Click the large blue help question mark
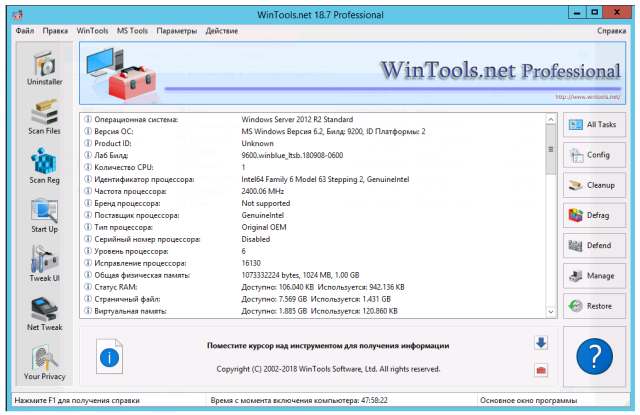640x415 pixels. tap(595, 356)
